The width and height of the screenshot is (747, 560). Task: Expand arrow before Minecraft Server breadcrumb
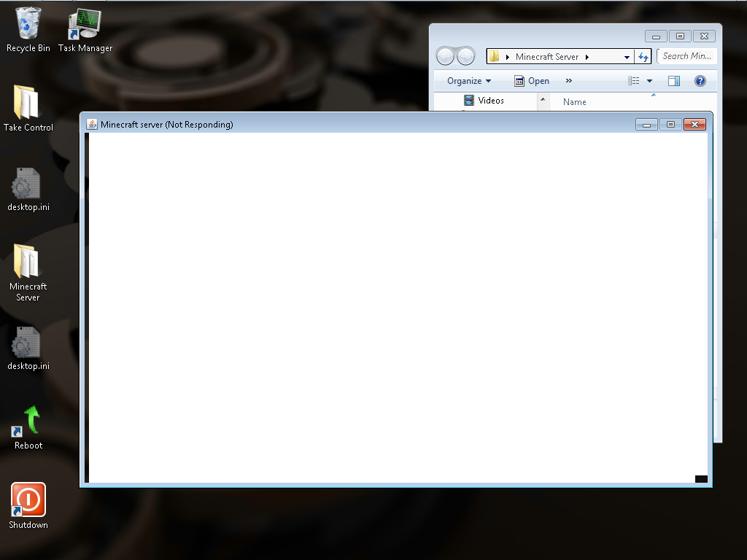pos(508,57)
